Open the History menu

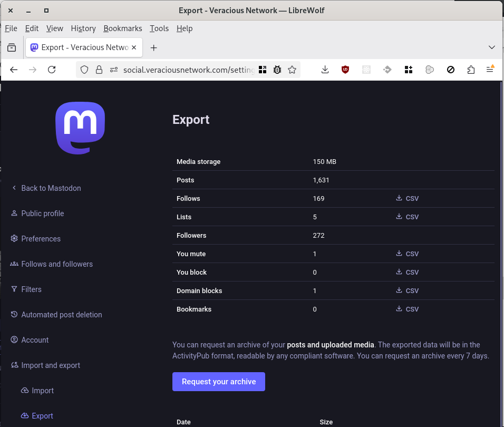[x=83, y=28]
